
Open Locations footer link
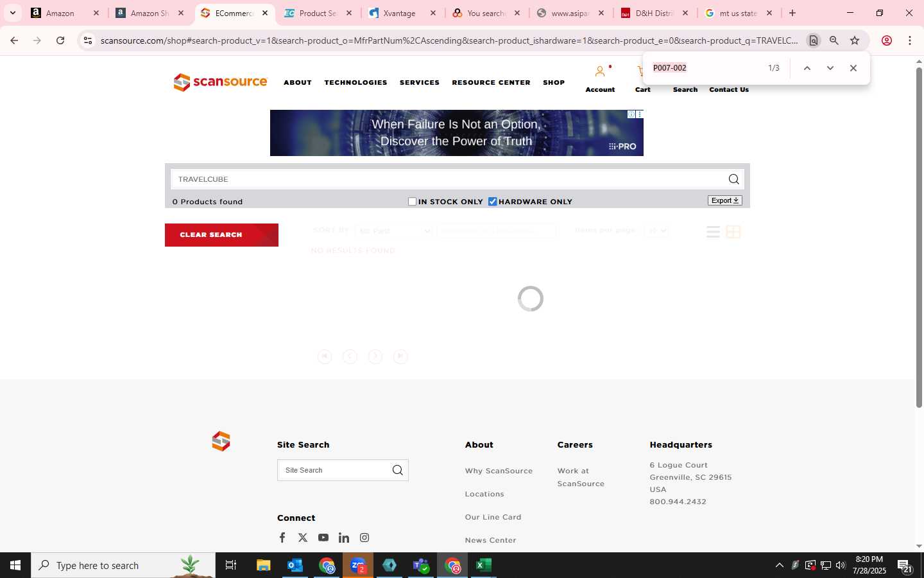click(484, 494)
